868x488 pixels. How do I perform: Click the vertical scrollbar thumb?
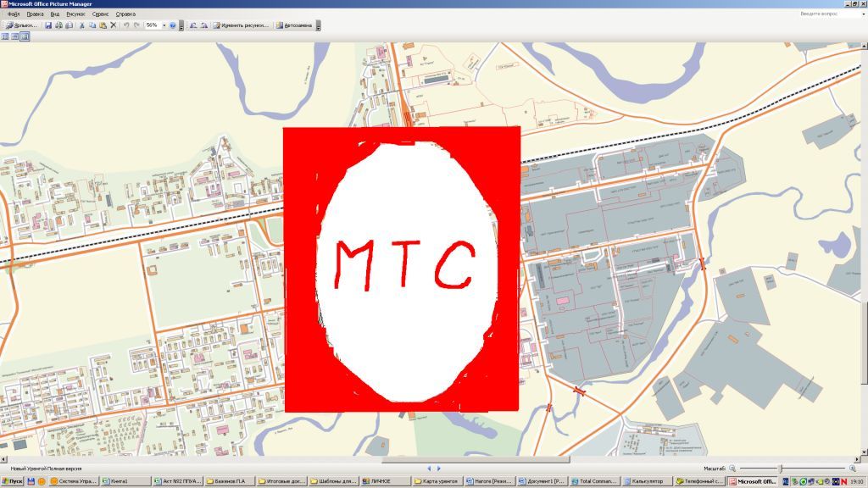865,343
